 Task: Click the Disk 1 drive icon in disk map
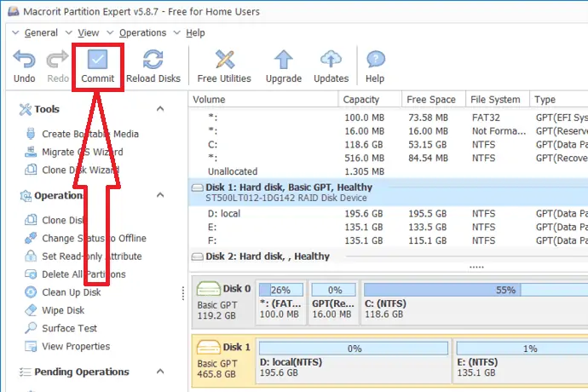(x=209, y=348)
